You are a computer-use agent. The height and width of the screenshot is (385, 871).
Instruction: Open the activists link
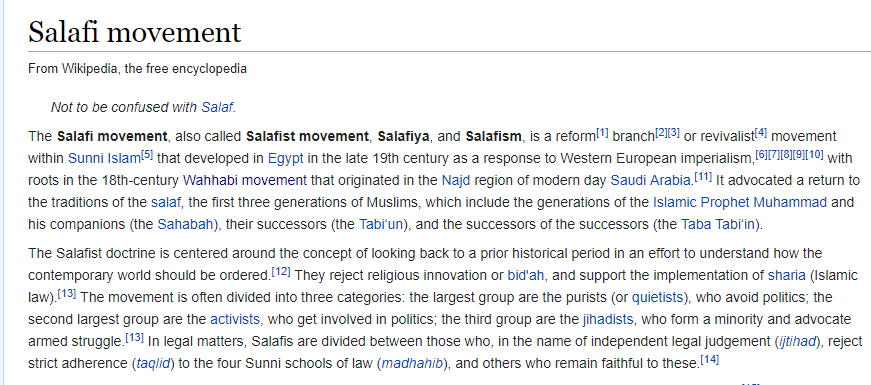click(x=234, y=319)
